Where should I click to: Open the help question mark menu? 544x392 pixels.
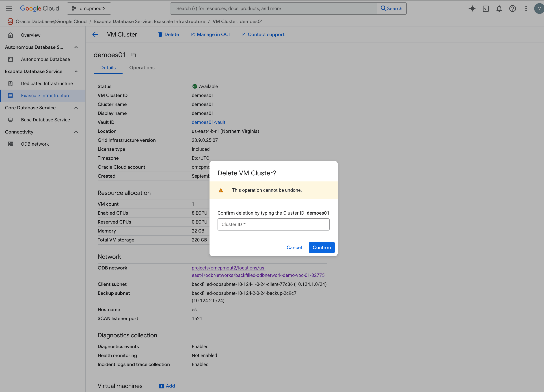512,8
